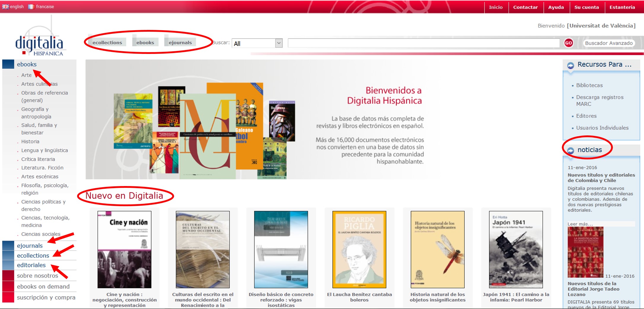Open Ciencias políticas y derecho category
The width and height of the screenshot is (644, 309).
tap(43, 205)
